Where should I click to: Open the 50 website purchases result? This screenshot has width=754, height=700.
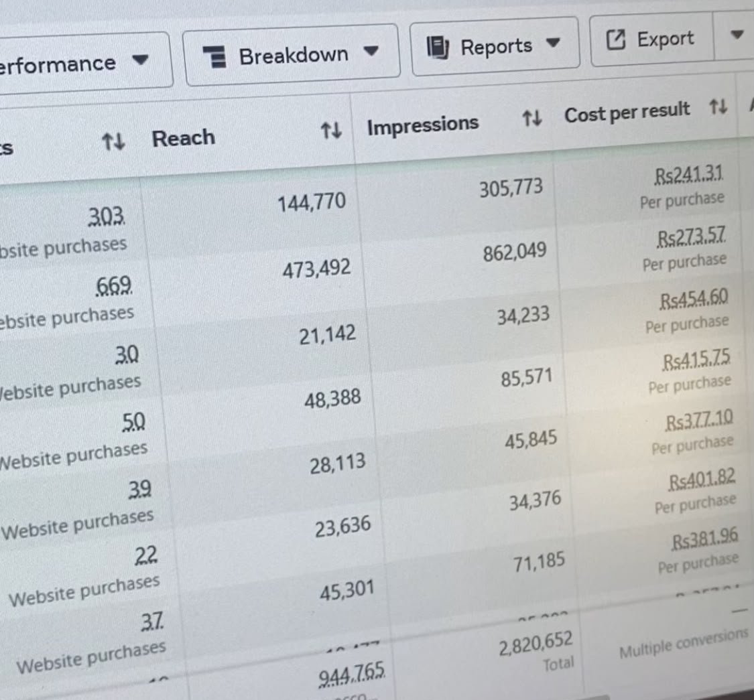tap(133, 421)
